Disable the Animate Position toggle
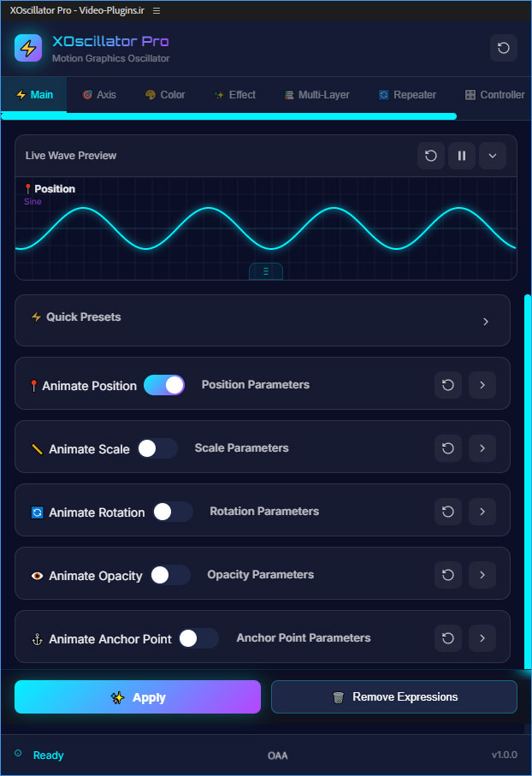 [164, 385]
